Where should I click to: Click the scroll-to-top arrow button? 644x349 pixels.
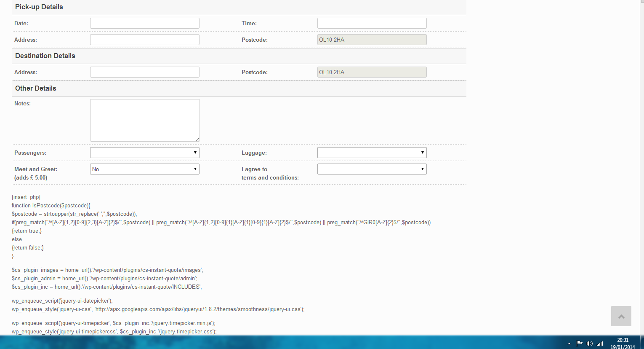(621, 316)
